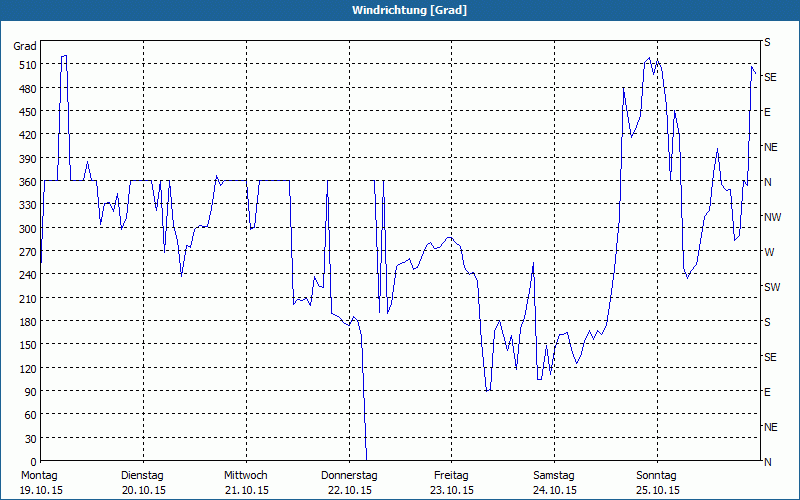This screenshot has width=800, height=500.
Task: Pick the 180 y-axis tick label
Action: (28, 322)
